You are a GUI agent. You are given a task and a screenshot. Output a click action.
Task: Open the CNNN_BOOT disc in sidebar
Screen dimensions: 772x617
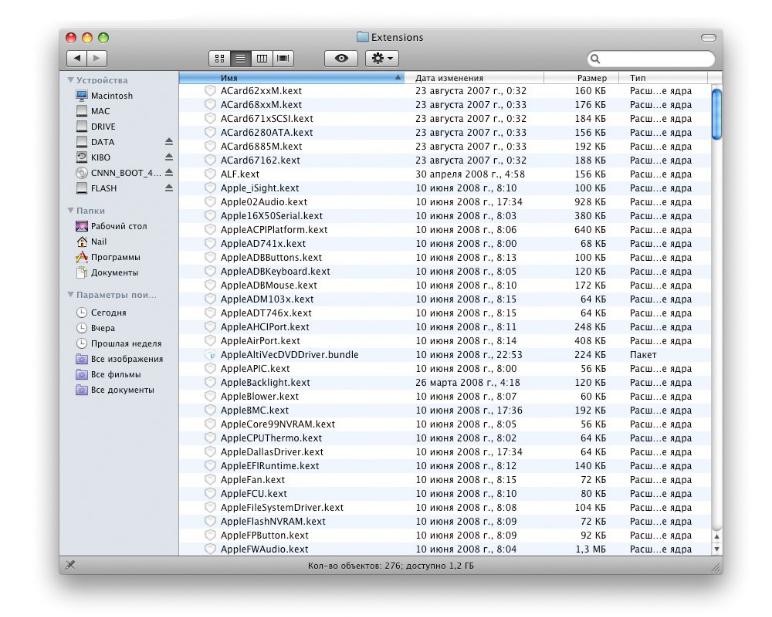119,173
